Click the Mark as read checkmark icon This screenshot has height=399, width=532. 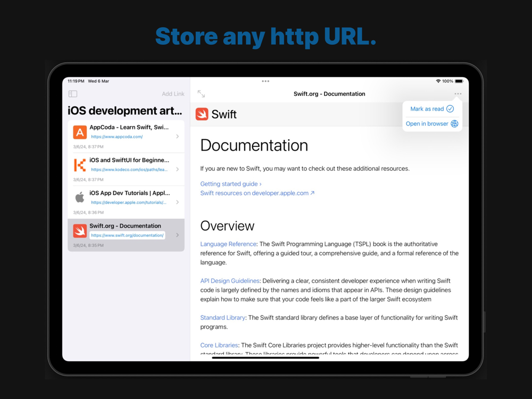[450, 109]
